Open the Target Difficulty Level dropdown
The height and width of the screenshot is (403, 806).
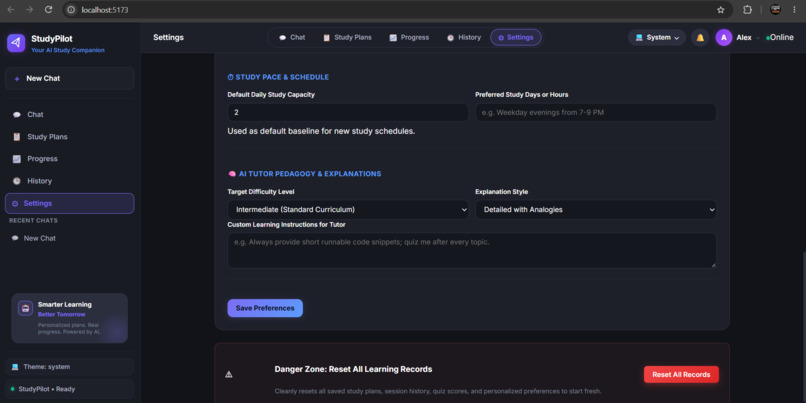(x=348, y=210)
